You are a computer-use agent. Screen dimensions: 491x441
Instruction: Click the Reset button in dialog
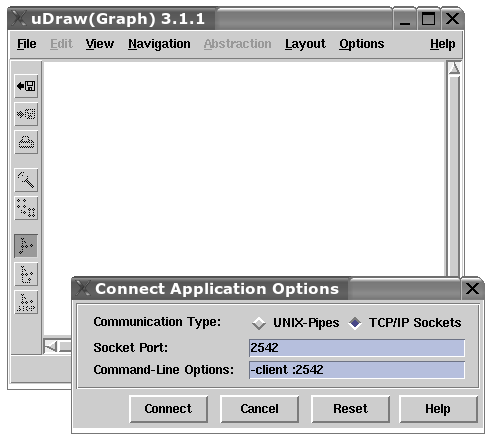[350, 409]
